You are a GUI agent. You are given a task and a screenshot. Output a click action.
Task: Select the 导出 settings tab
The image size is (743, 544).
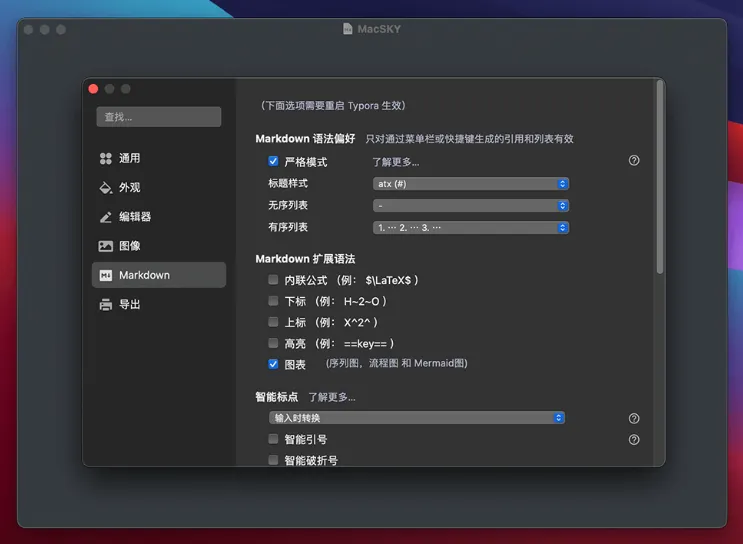coord(159,305)
